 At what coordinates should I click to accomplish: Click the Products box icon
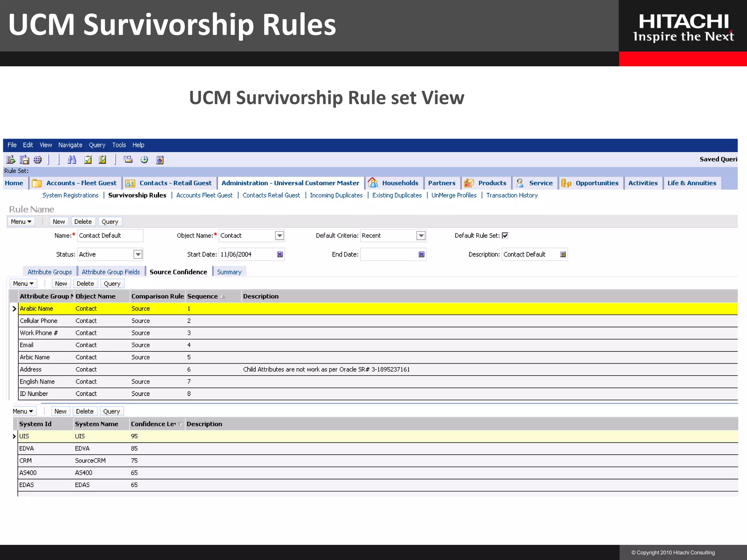coord(469,183)
